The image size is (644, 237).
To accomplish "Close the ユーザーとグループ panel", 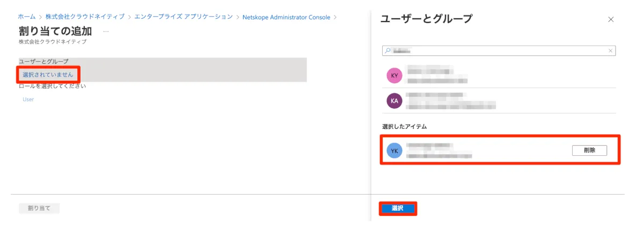I will point(611,19).
